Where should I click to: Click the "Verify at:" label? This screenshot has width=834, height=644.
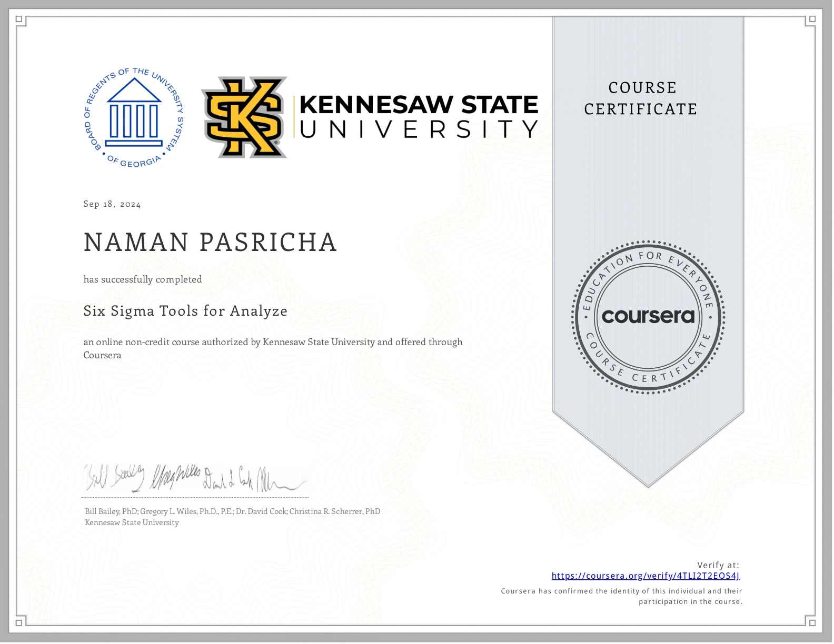(718, 565)
